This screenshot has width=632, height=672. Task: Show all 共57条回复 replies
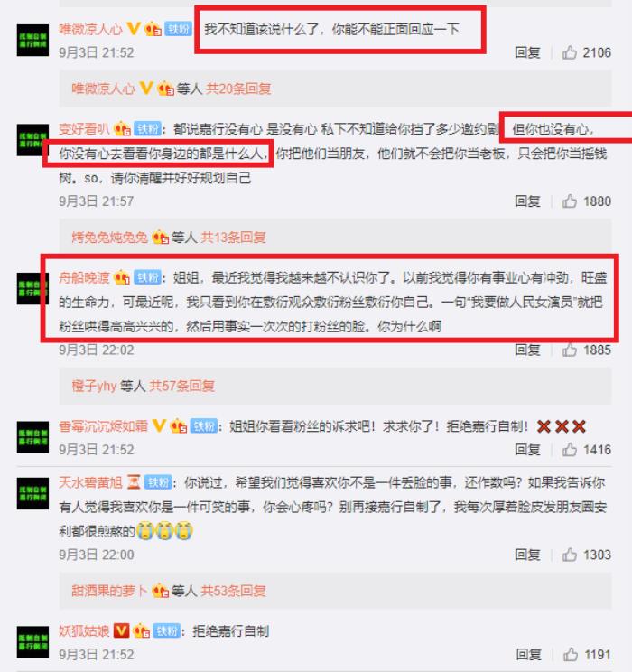coord(181,386)
